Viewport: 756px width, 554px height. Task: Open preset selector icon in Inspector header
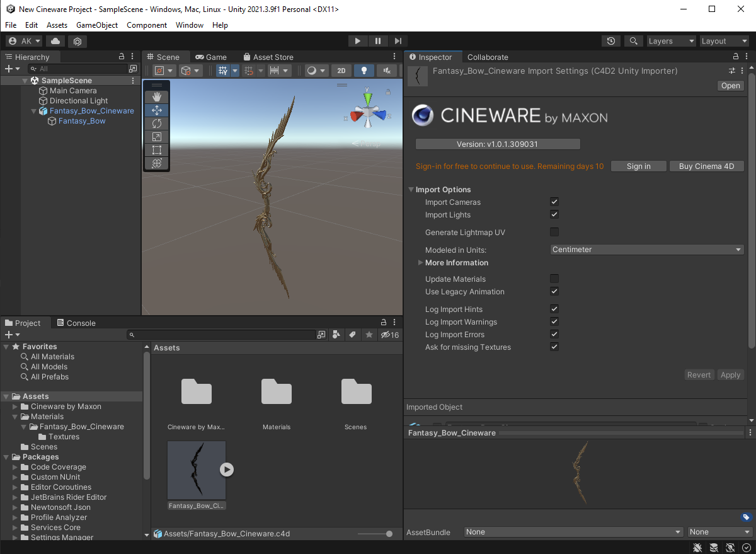pos(733,71)
